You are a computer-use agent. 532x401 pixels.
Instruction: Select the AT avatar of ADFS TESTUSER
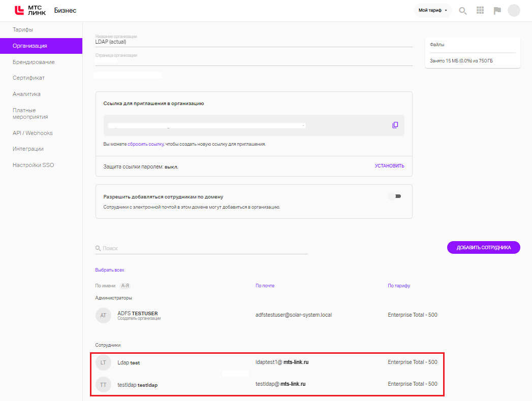tap(103, 315)
